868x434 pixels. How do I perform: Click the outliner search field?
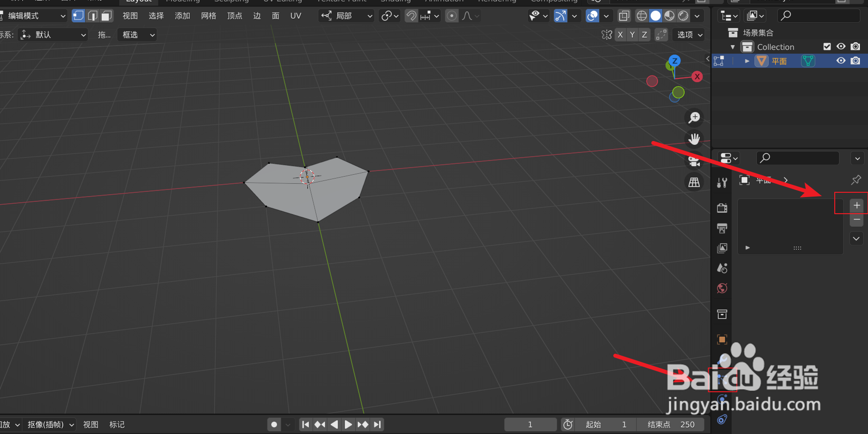819,16
